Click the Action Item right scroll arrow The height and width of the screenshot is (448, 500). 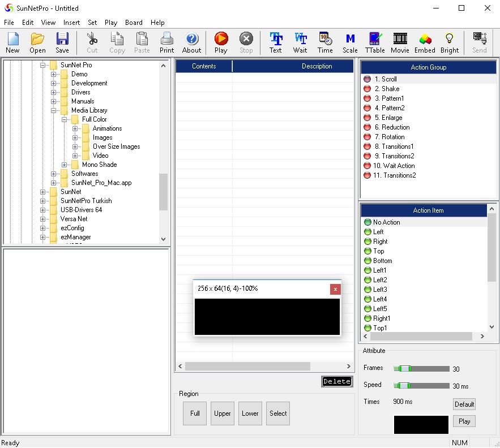click(x=482, y=336)
